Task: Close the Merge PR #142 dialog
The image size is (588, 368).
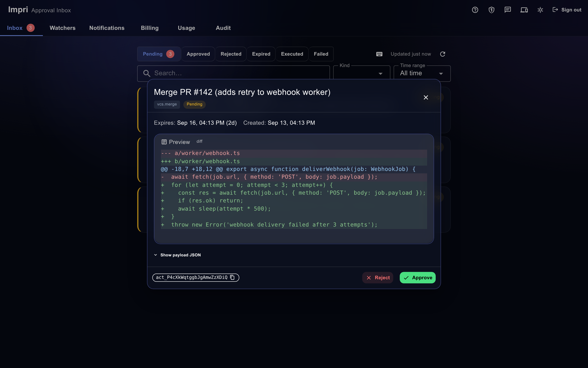Action: (426, 97)
